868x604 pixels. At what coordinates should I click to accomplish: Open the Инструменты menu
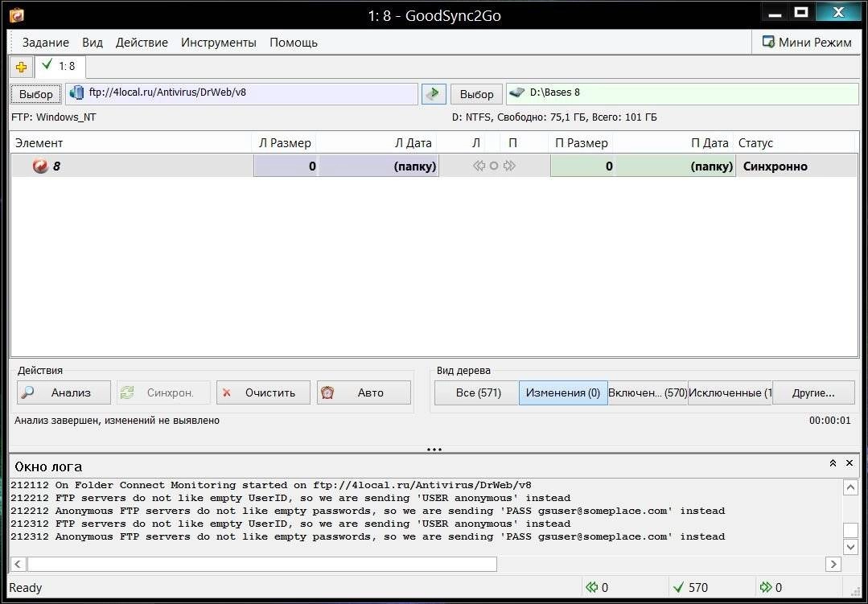tap(219, 43)
